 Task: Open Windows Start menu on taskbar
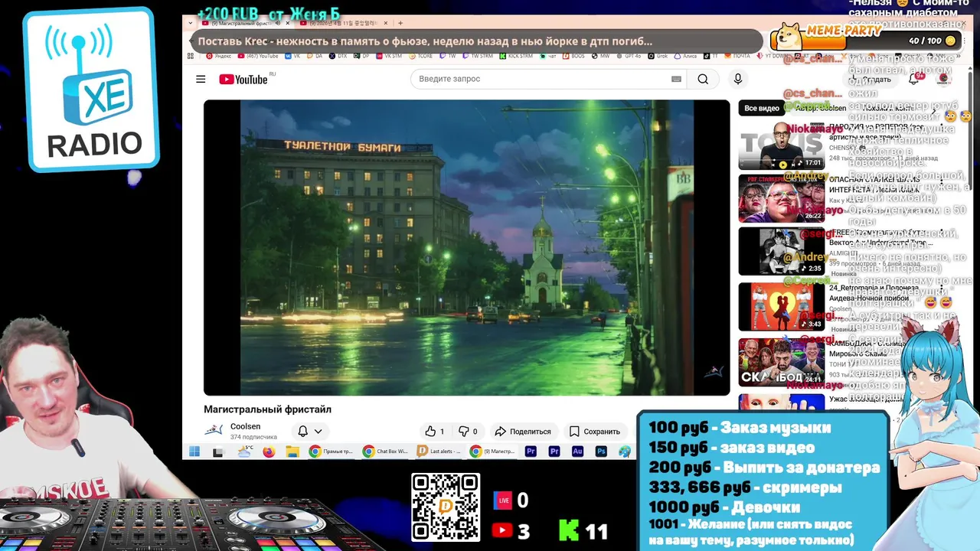194,452
